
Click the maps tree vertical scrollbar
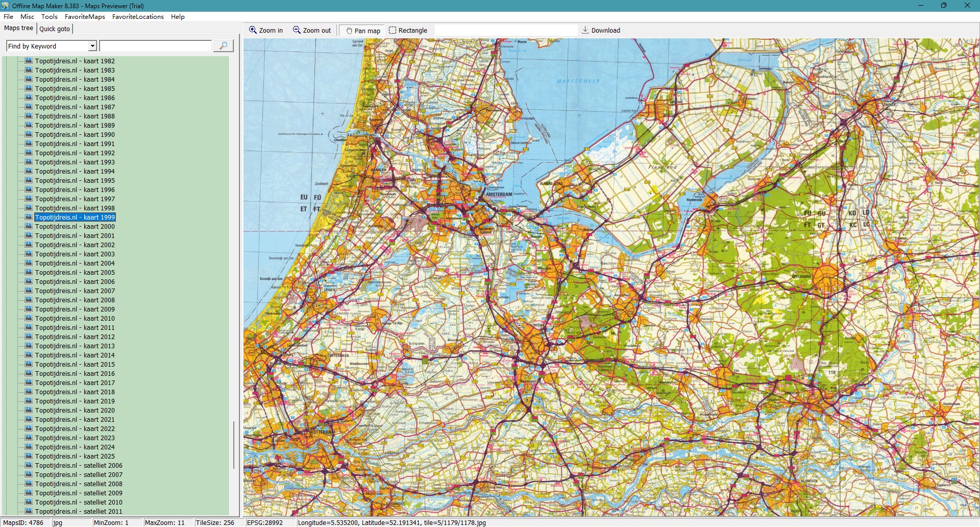click(x=234, y=444)
